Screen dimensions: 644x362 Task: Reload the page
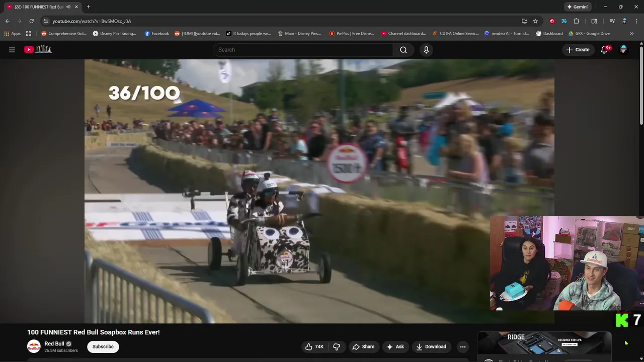pyautogui.click(x=31, y=21)
